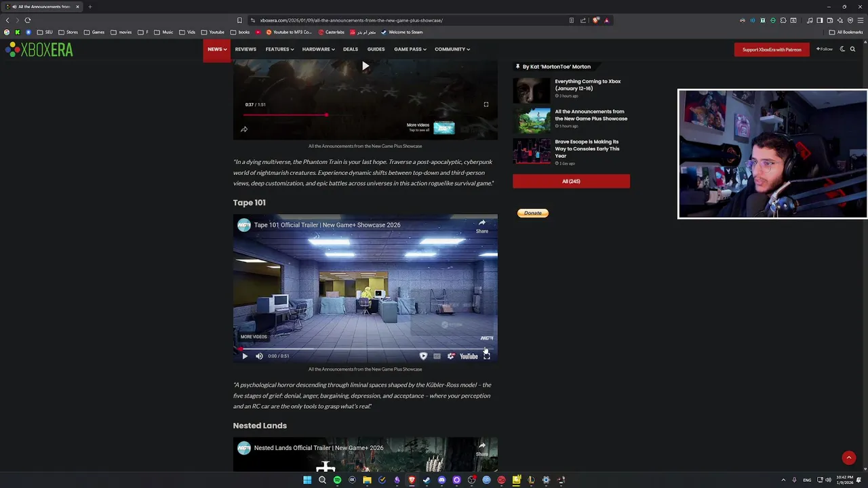Launch Spotify from the taskbar

click(x=337, y=480)
